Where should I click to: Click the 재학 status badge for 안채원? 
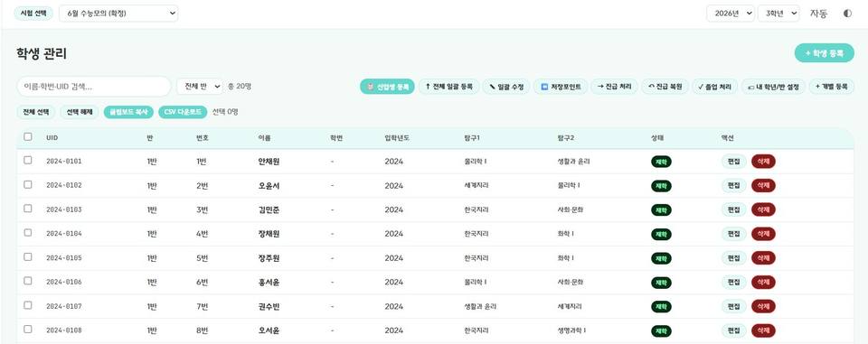coord(661,162)
